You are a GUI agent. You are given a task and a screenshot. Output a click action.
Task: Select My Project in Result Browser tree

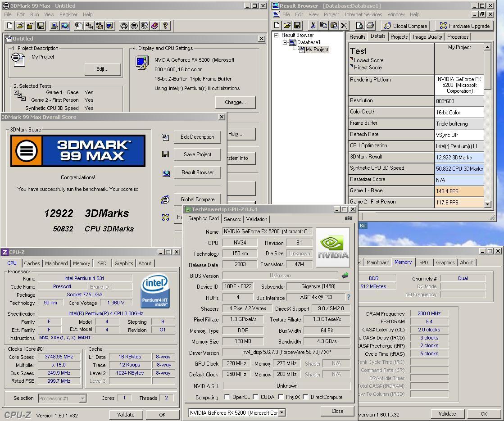tap(317, 50)
